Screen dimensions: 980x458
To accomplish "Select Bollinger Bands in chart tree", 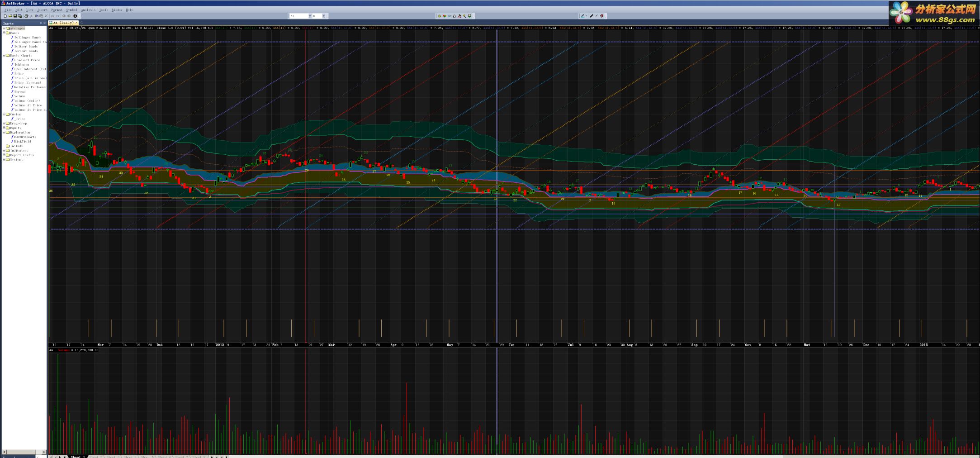I will click(x=28, y=37).
